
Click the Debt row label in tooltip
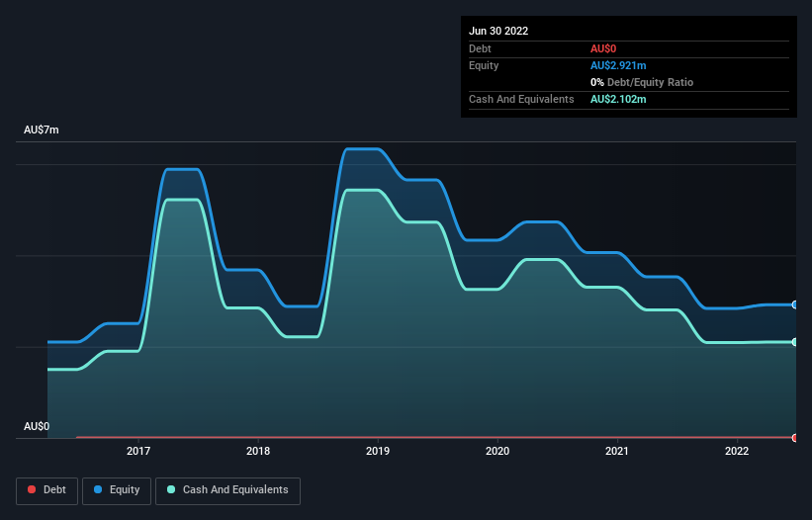click(480, 48)
